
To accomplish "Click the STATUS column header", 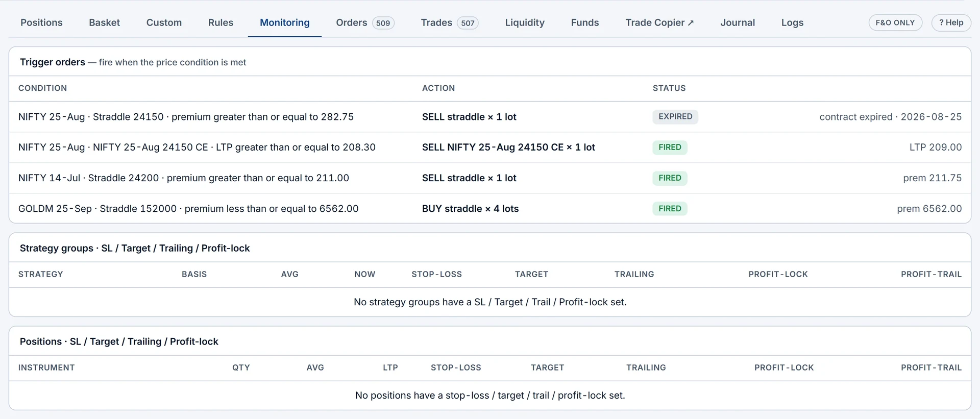I will tap(669, 88).
